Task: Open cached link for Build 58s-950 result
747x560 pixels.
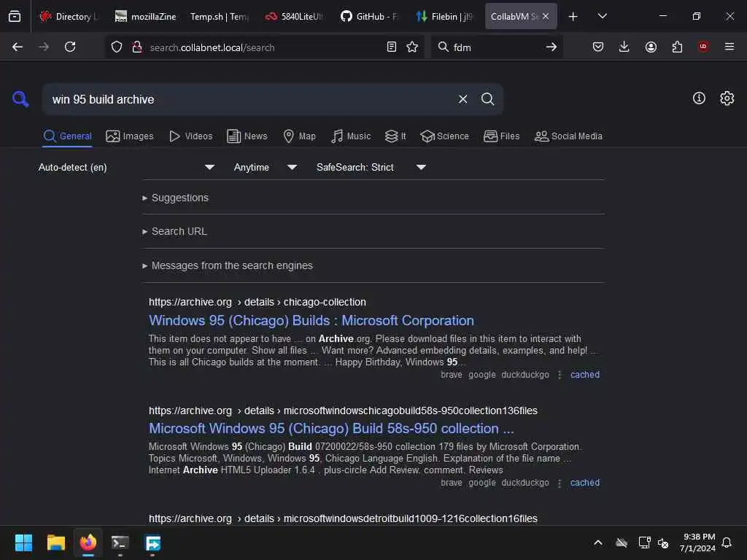Action: (585, 483)
